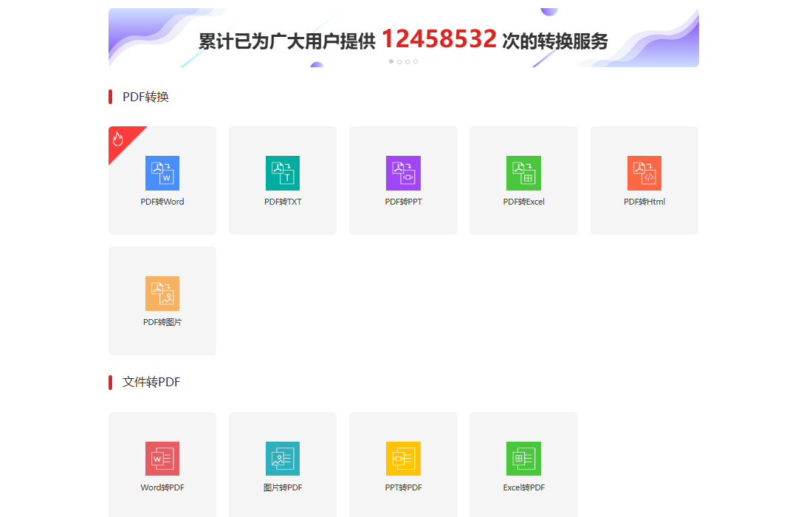Screen dimensions: 812x517
Task: Click the PDF转TXT label text
Action: tap(283, 202)
